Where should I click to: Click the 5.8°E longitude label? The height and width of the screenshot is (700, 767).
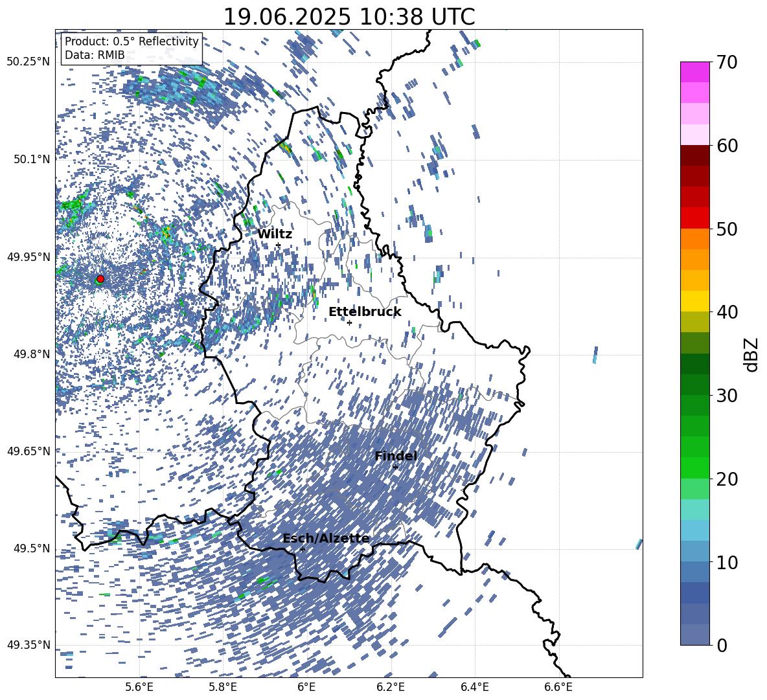click(x=223, y=687)
